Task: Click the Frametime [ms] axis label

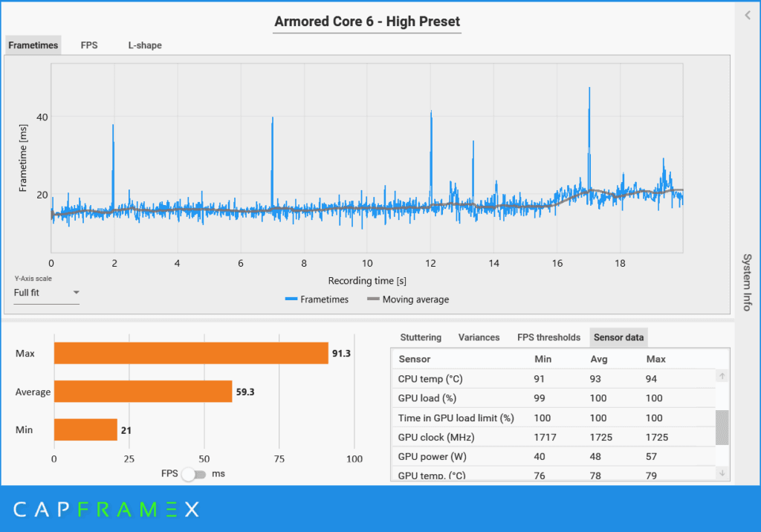Action: point(23,158)
